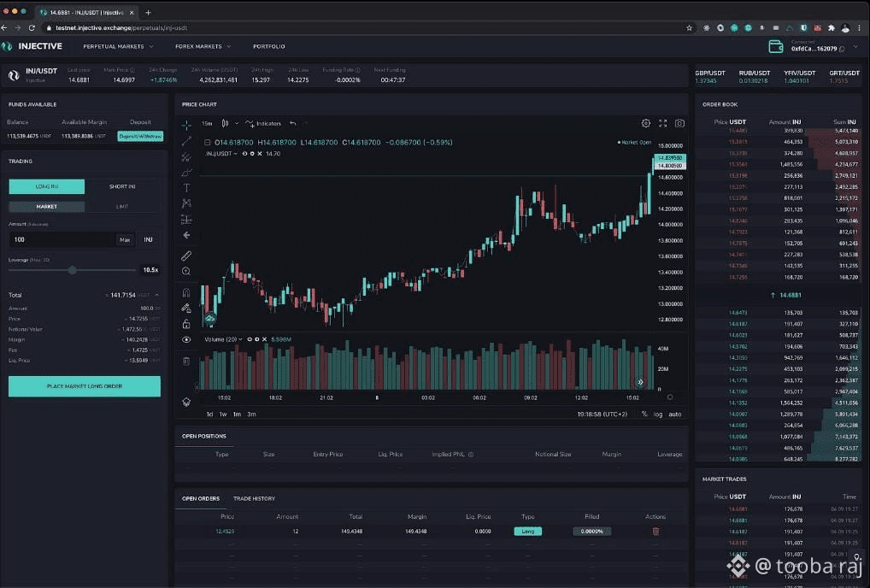Toggle auto scale on chart

(674, 414)
